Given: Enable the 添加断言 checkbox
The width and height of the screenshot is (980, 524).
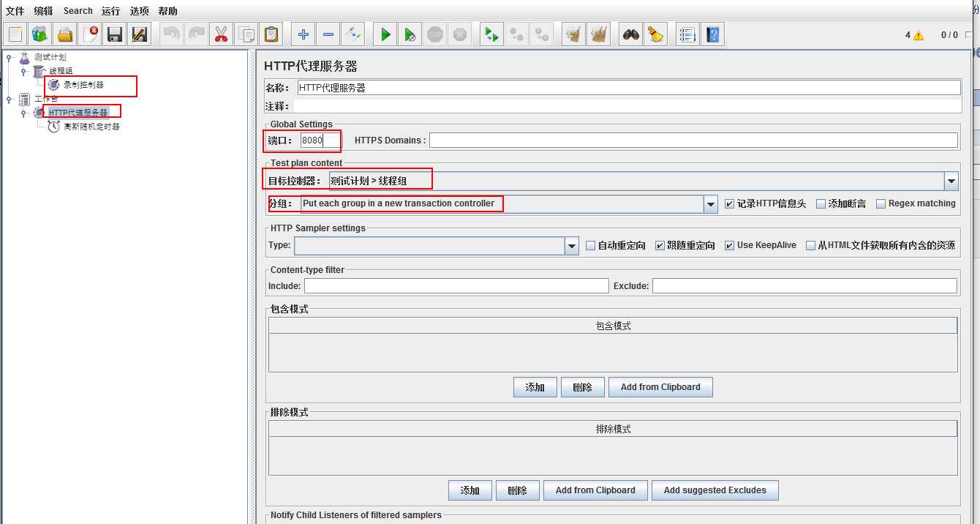Looking at the screenshot, I should (x=821, y=204).
